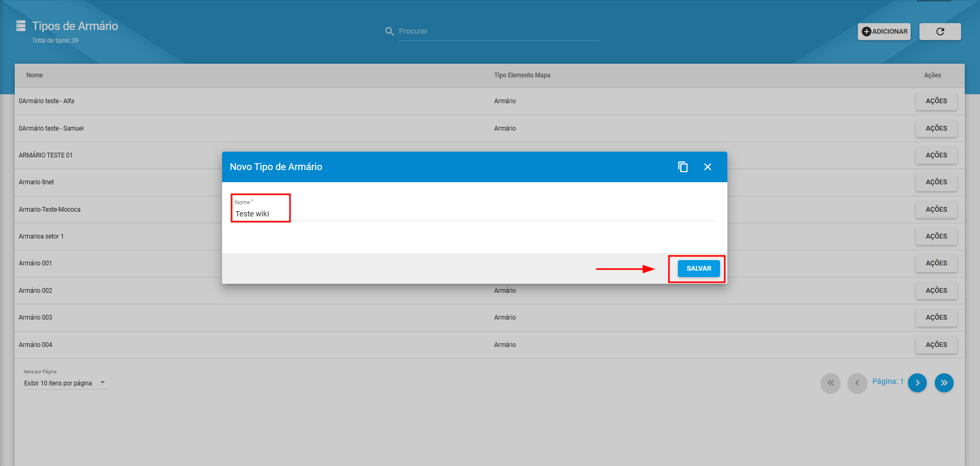Viewport: 980px width, 466px height.
Task: Click the copy icon in dialog header
Action: point(683,167)
